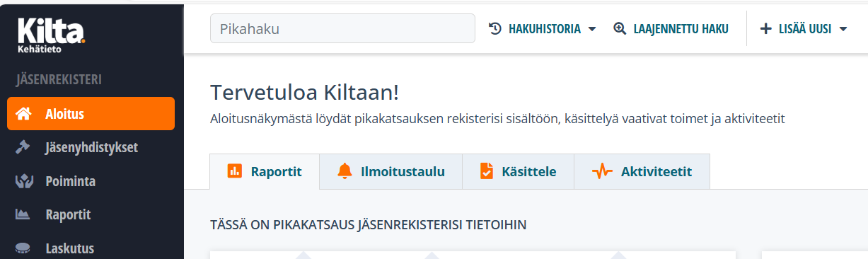Click the home icon beside Aloitus

click(x=23, y=114)
